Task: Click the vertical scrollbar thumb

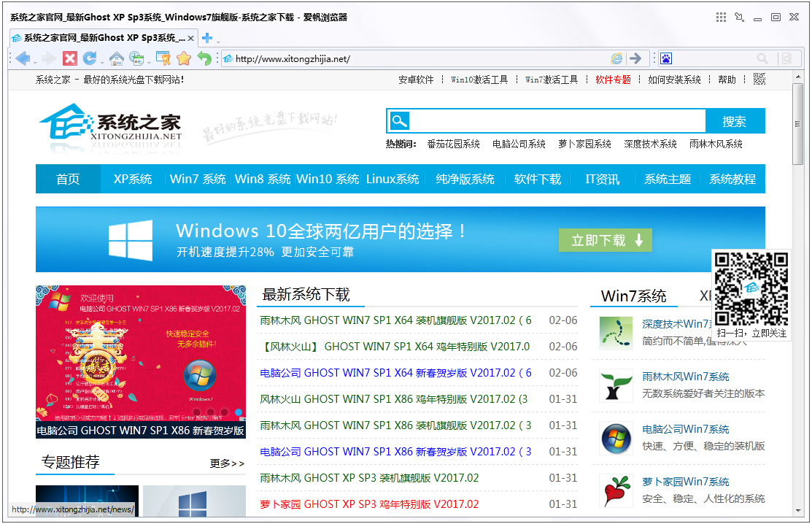Action: coord(797,124)
